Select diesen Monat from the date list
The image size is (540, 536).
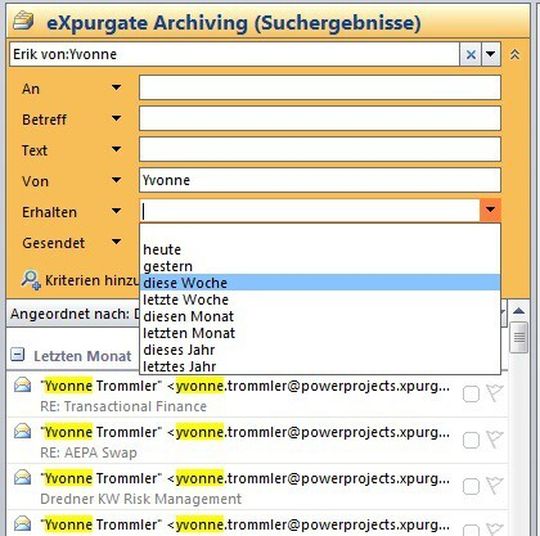(320, 316)
